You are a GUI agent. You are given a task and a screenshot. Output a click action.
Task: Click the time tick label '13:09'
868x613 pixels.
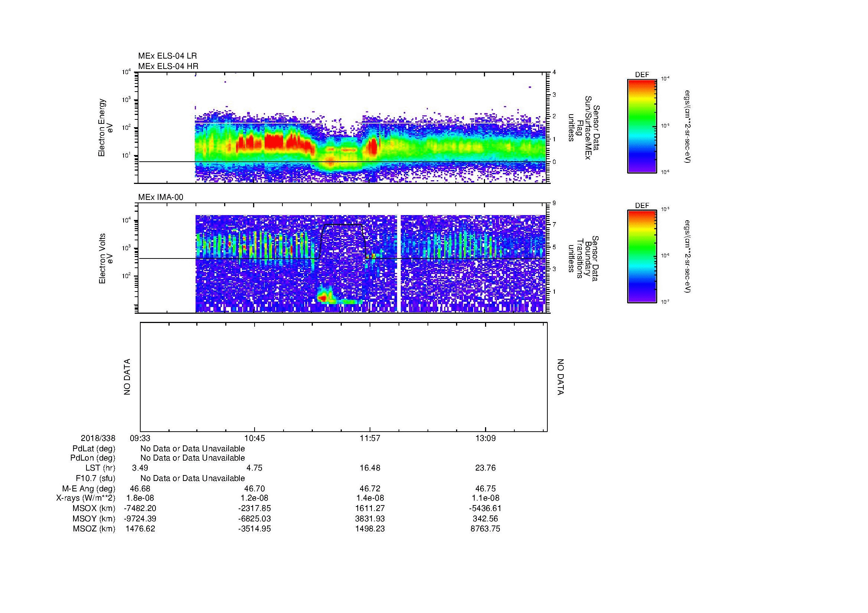(485, 438)
